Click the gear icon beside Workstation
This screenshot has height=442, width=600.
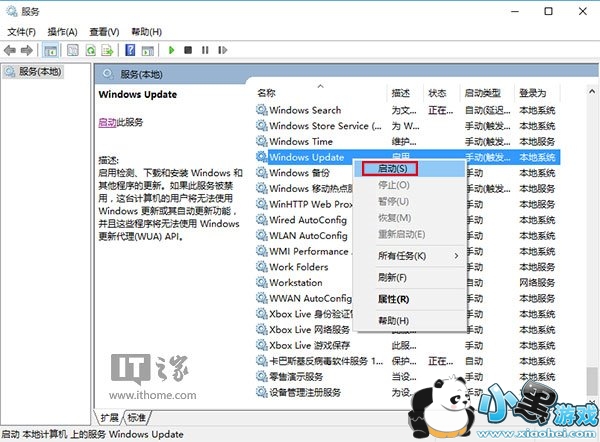point(262,282)
